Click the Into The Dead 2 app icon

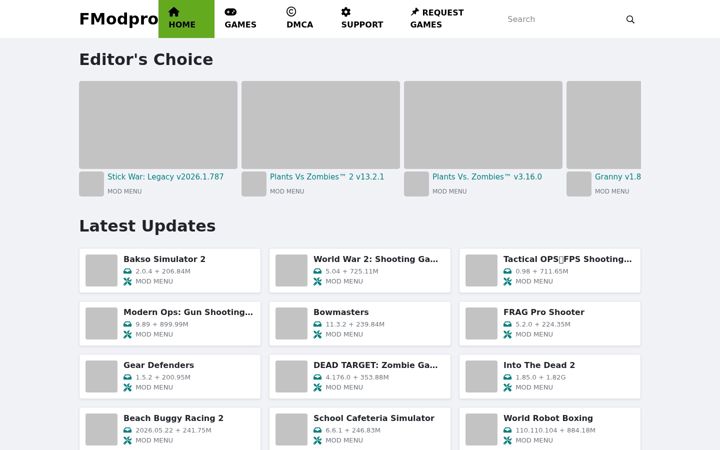coord(482,377)
